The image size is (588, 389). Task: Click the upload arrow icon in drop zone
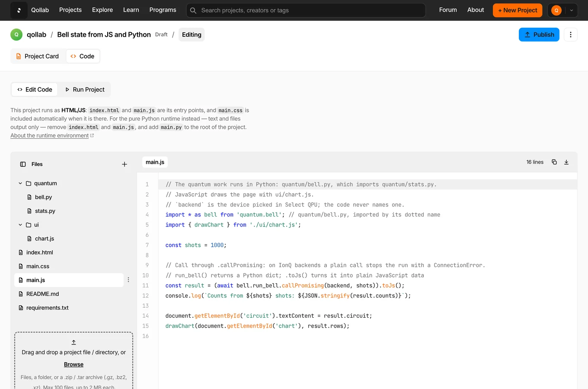[x=74, y=342]
